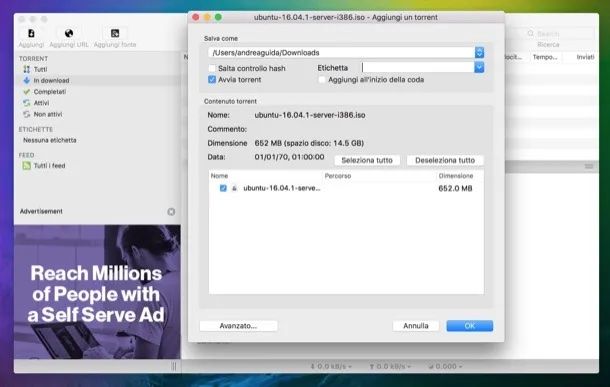Show Completati torrents in sidebar
The height and width of the screenshot is (387, 610).
[x=49, y=92]
